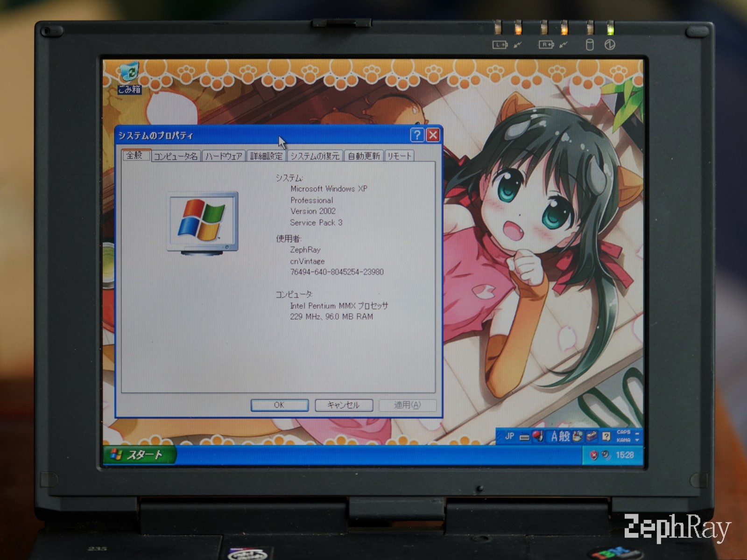Image resolution: width=747 pixels, height=560 pixels.
Task: Open the language bar options arrow
Action: 637,440
